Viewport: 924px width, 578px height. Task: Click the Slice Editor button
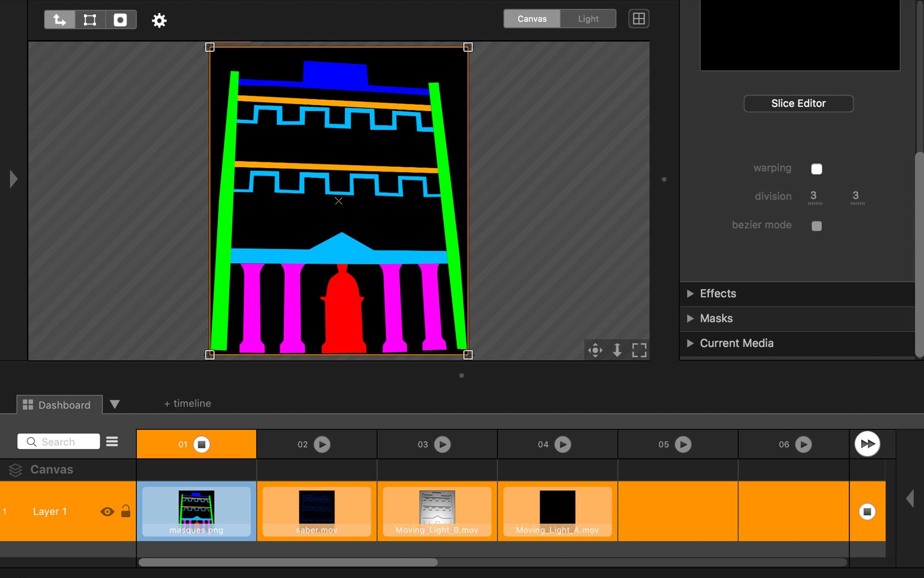[798, 102]
